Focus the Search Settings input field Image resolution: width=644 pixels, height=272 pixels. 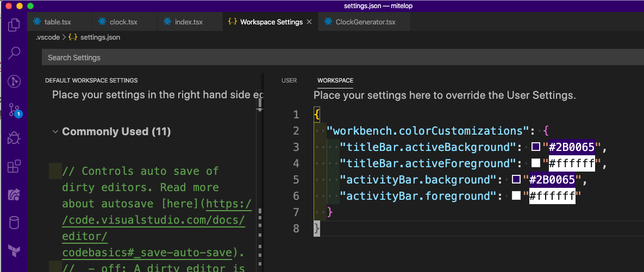(x=343, y=58)
